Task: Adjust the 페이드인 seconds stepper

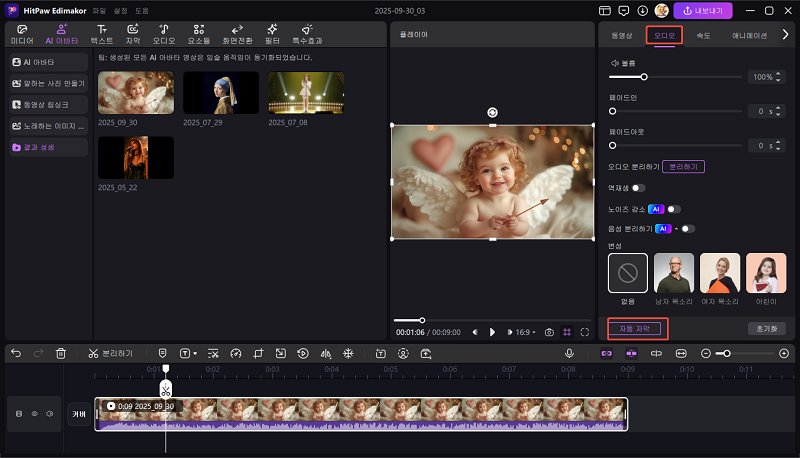Action: click(x=778, y=111)
